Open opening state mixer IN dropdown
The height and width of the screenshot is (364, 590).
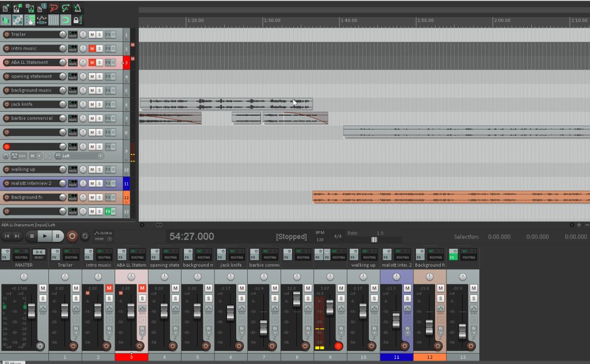tap(175, 330)
